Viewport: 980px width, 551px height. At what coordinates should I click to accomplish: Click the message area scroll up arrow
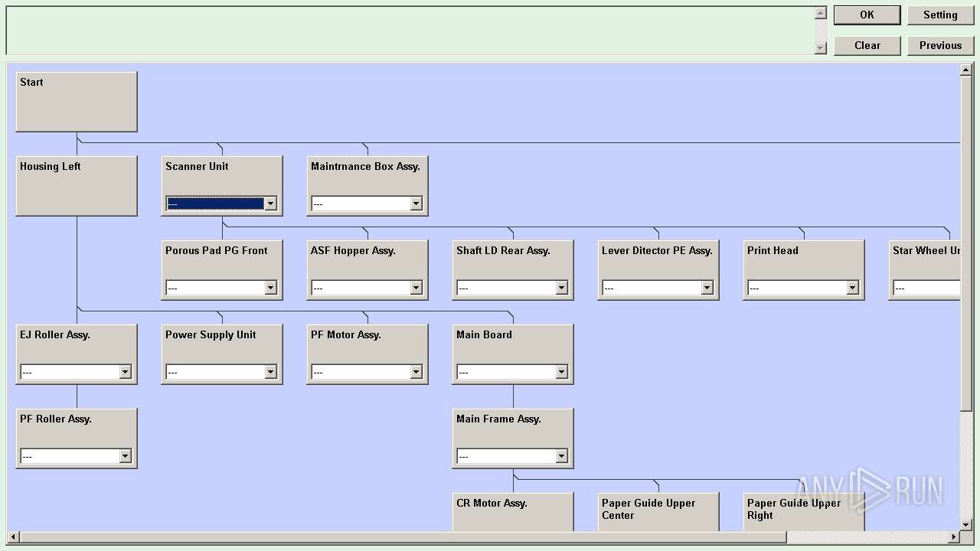pos(821,13)
